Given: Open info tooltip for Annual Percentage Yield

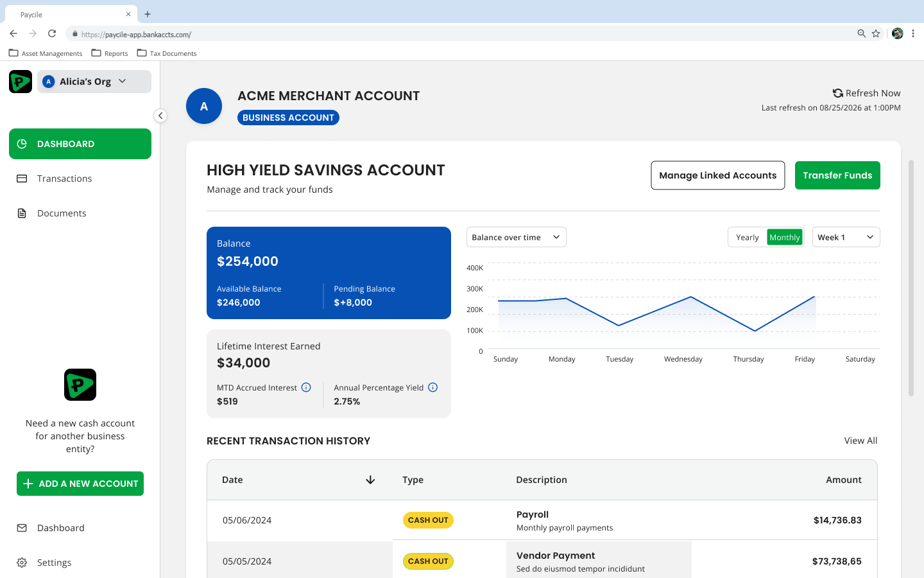Looking at the screenshot, I should [433, 387].
